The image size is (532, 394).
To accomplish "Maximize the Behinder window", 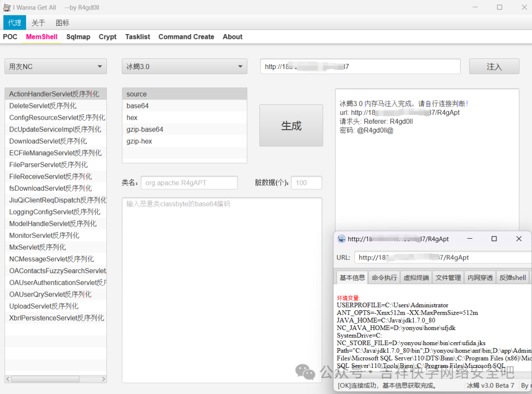I will pyautogui.click(x=494, y=239).
